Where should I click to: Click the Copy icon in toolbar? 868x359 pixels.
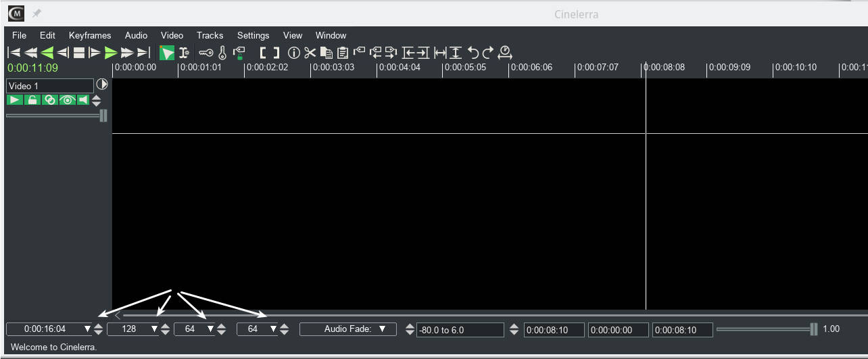click(x=327, y=52)
